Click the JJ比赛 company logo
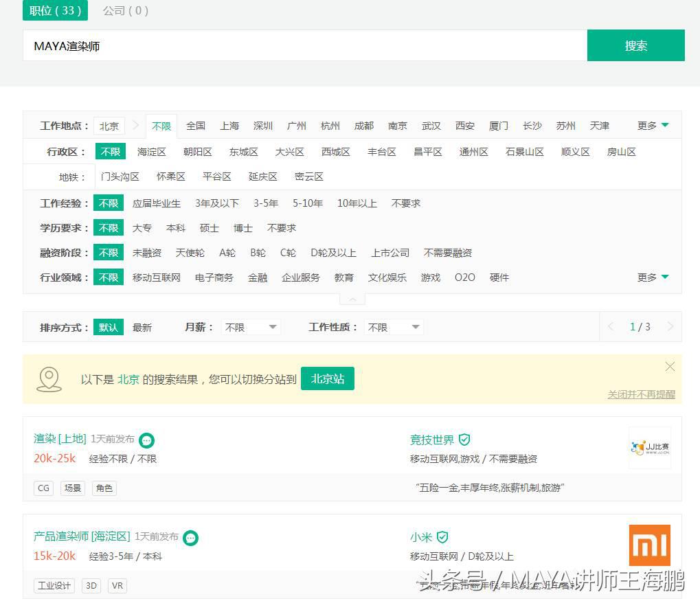Viewport: 700px width, 601px height. click(648, 448)
